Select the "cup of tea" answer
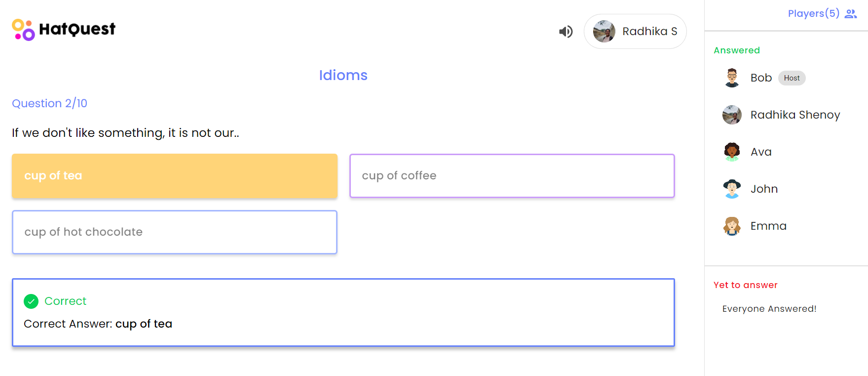 tap(175, 176)
